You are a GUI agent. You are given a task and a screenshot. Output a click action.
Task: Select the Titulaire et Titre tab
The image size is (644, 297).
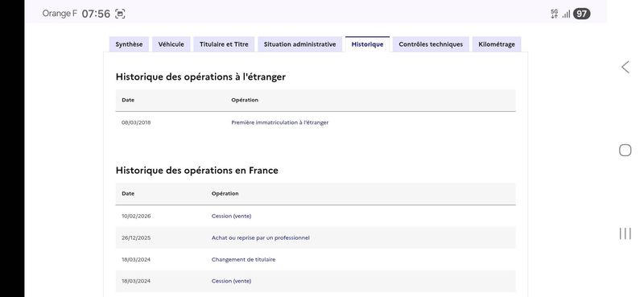tap(224, 44)
